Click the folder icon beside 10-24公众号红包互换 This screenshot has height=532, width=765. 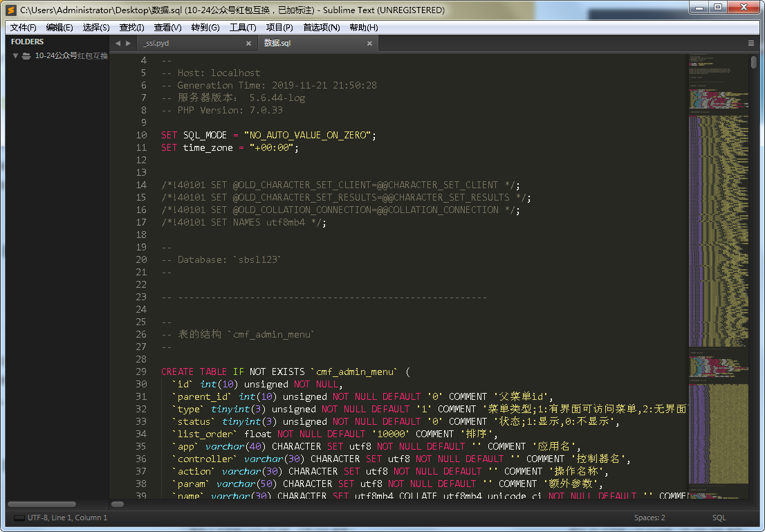pyautogui.click(x=26, y=56)
